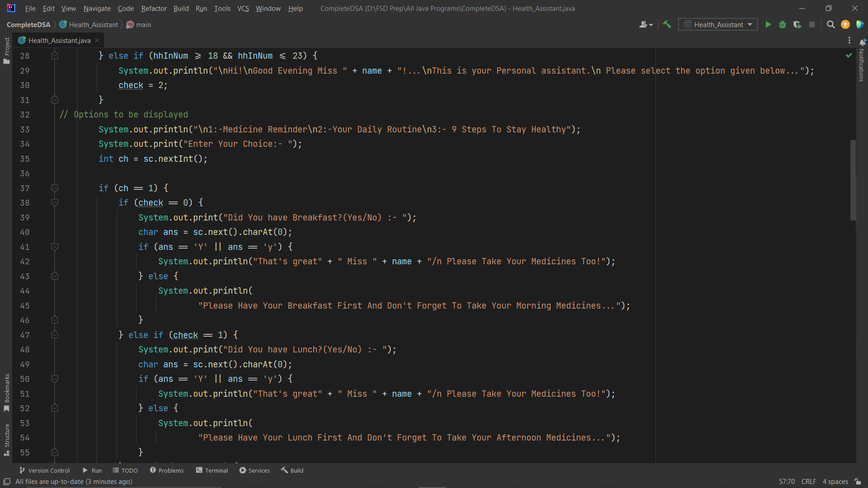The width and height of the screenshot is (868, 488).
Task: Collapse the if block at line 50
Action: 55,379
